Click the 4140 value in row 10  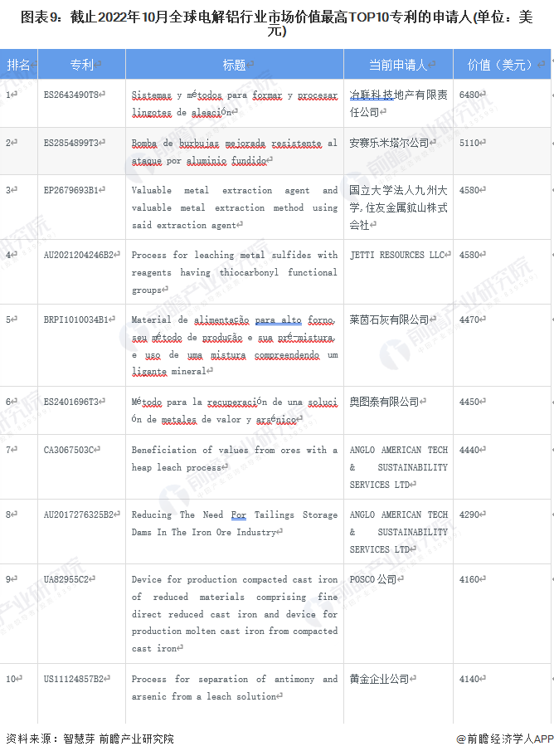point(470,679)
